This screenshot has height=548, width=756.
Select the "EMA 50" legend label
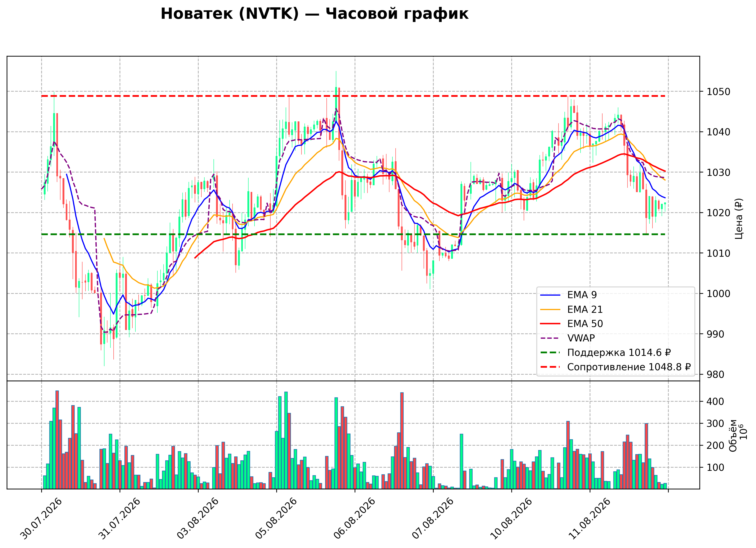[585, 324]
